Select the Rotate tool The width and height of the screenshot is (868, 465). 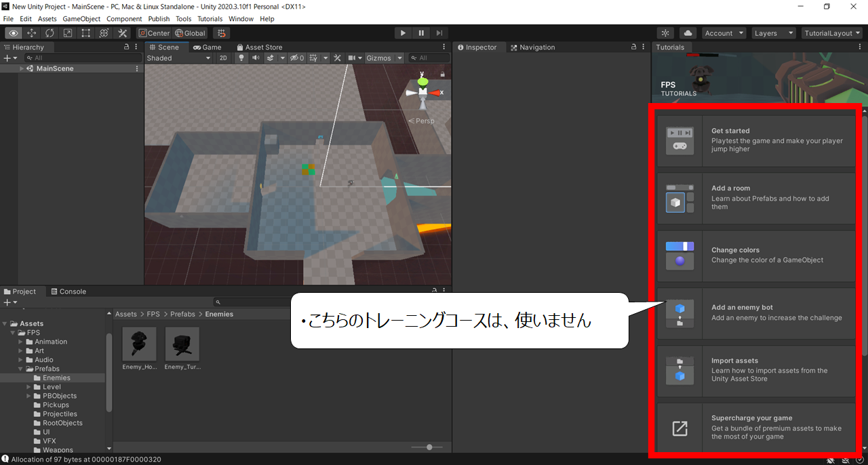tap(50, 33)
